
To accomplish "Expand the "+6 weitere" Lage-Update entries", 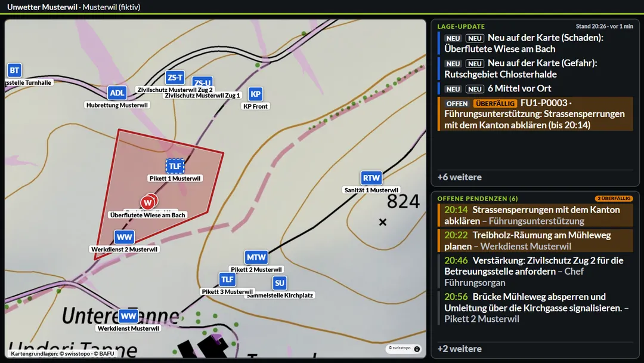I will 460,177.
